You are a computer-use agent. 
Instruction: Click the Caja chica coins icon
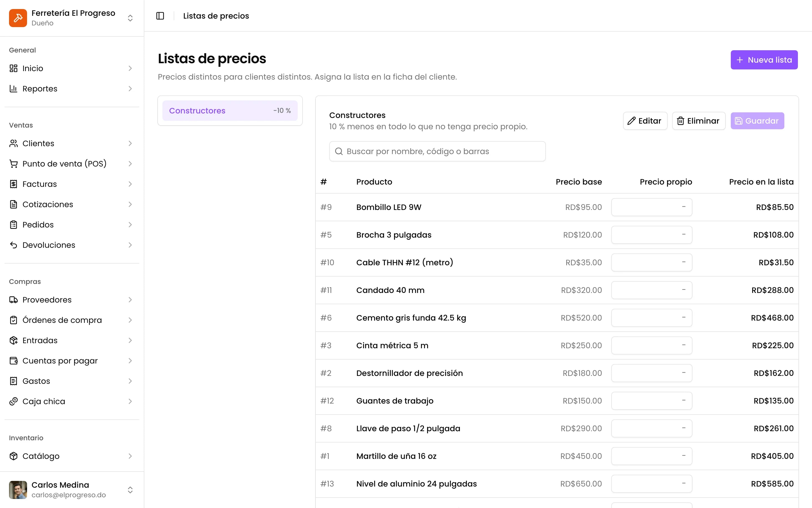[14, 402]
